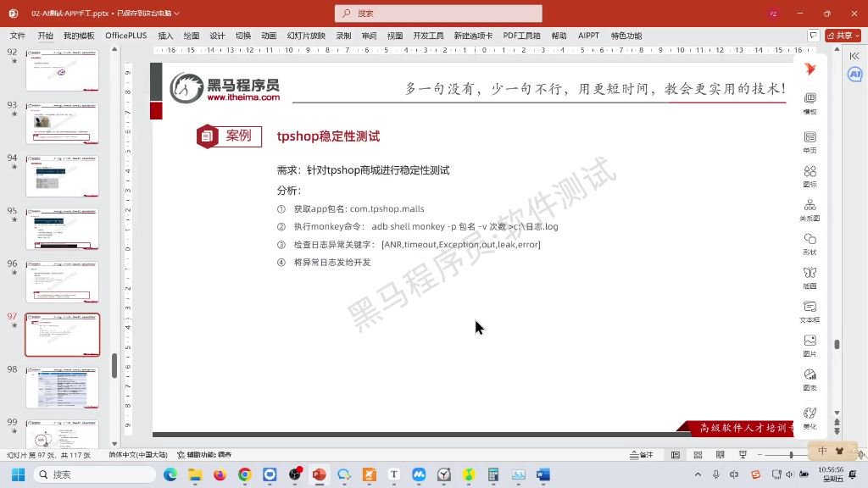Screen dimensions: 868x488
Task: Open the 幻灯片放映 (Slide Show) tab
Action: point(306,36)
